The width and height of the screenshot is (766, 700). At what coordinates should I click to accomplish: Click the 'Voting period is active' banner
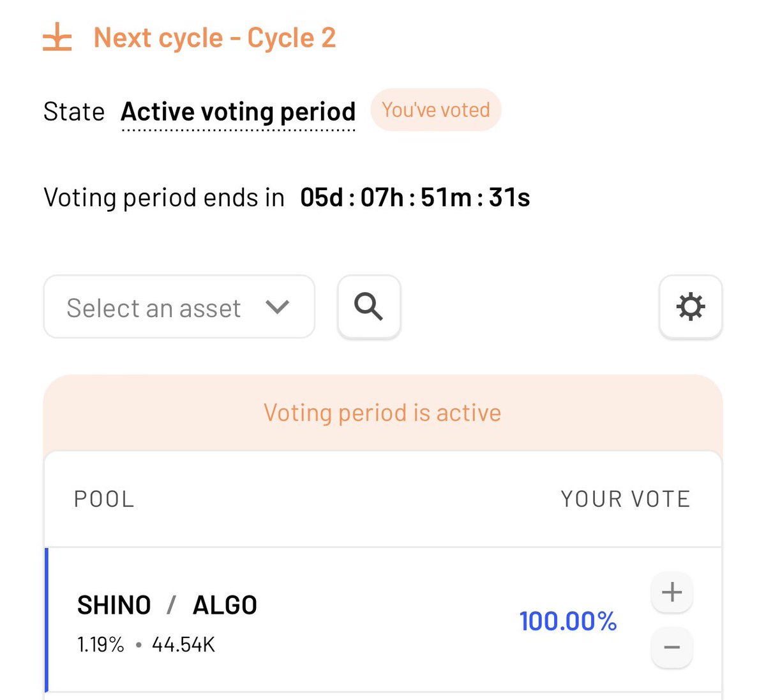click(382, 413)
